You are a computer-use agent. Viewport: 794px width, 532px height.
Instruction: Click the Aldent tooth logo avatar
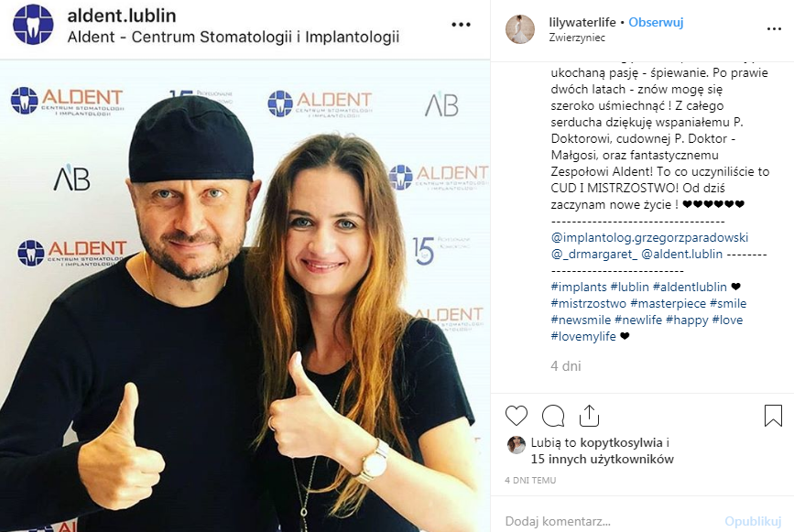(33, 25)
